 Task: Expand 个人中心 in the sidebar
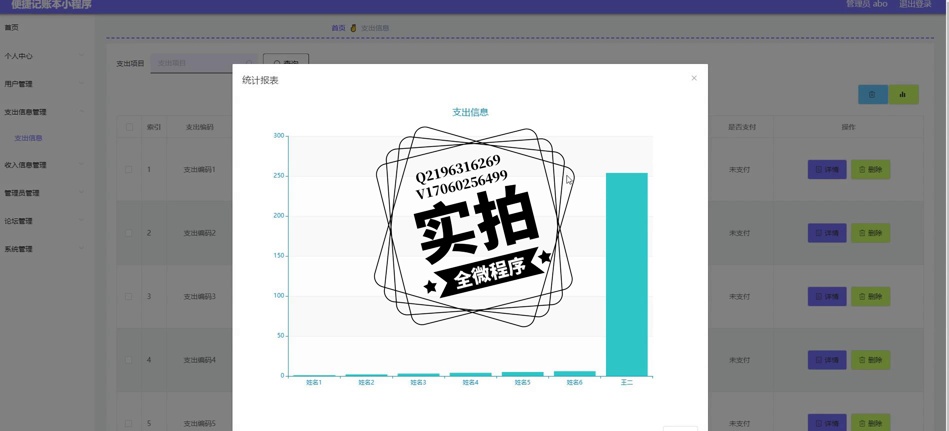point(45,56)
